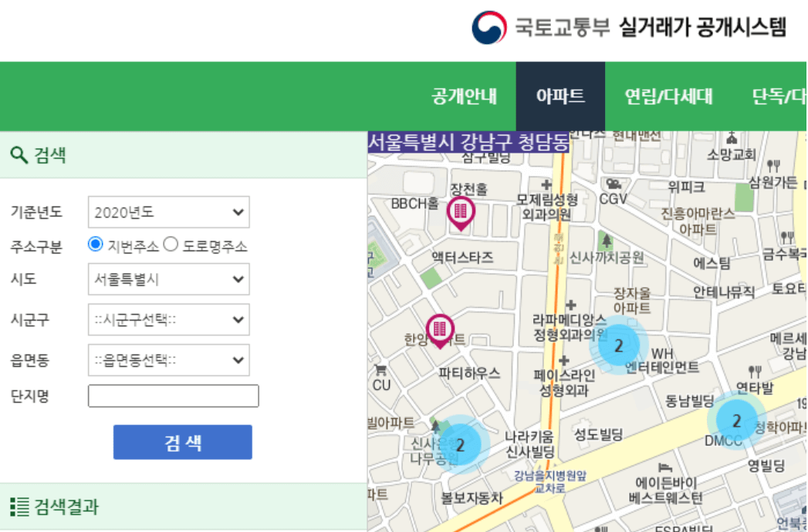
Task: Click the magnifier icon beside 검색
Action: coord(19,155)
